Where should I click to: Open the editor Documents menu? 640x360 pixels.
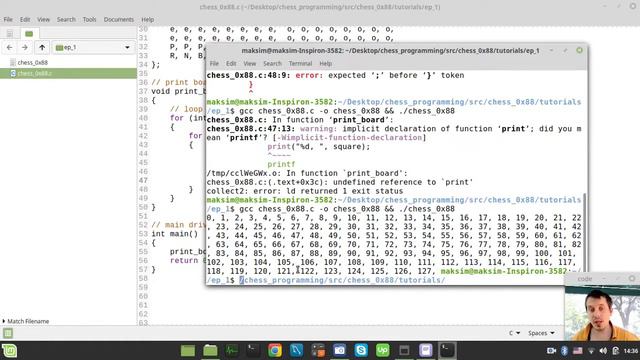118,19
